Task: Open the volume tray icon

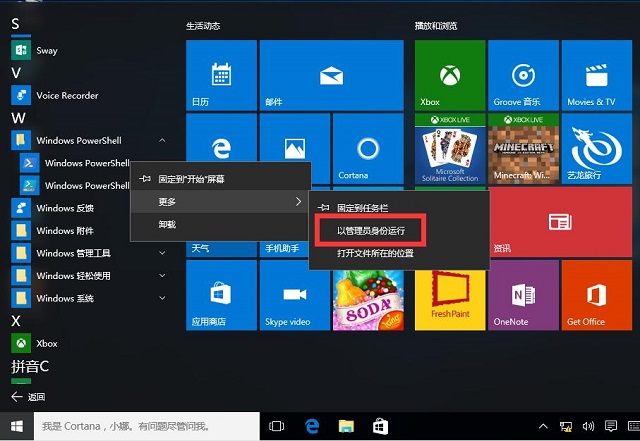Action: tap(588, 426)
